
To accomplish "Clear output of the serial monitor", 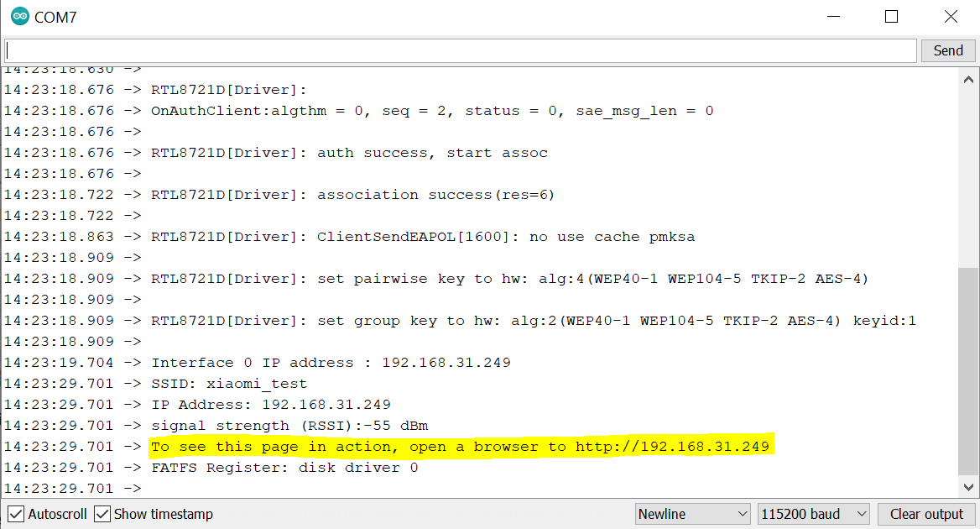I will point(926,514).
